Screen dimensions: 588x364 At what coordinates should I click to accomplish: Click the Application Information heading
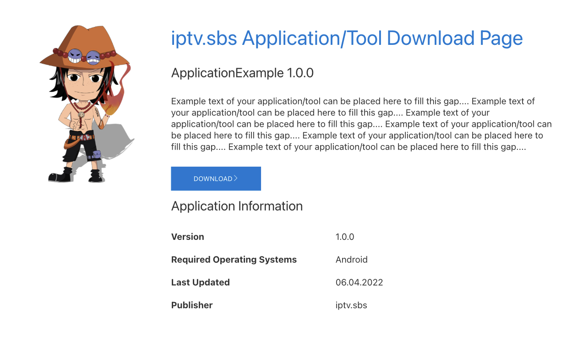click(237, 206)
